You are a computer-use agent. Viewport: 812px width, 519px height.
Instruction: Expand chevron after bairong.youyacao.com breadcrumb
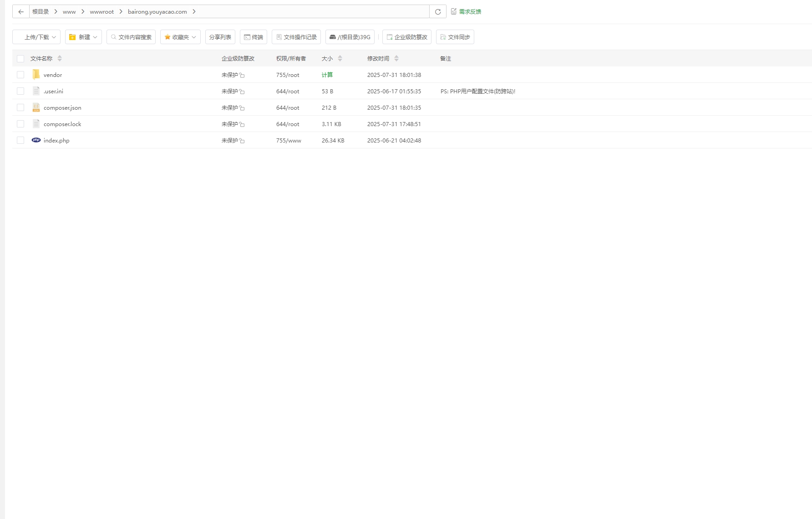pos(194,12)
